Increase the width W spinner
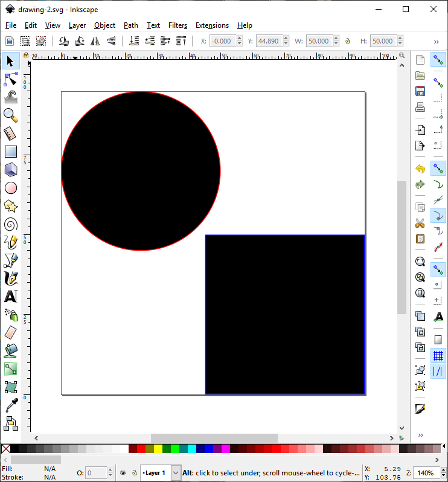448x482 pixels. (x=336, y=38)
